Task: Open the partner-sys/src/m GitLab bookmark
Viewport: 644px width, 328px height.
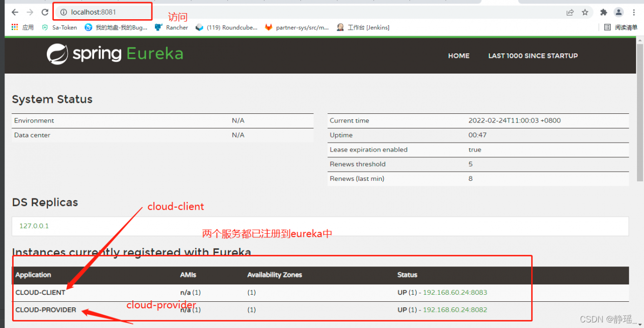Action: point(297,27)
